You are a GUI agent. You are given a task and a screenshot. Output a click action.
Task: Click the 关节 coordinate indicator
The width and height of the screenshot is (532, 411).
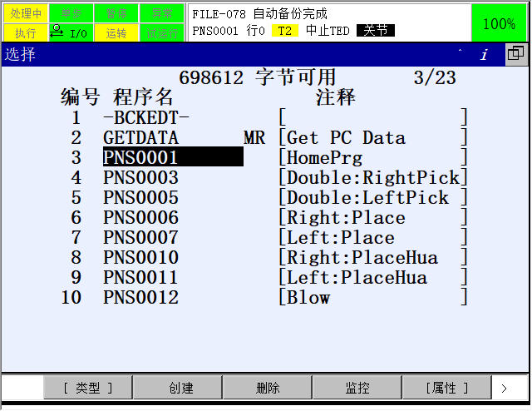point(376,31)
